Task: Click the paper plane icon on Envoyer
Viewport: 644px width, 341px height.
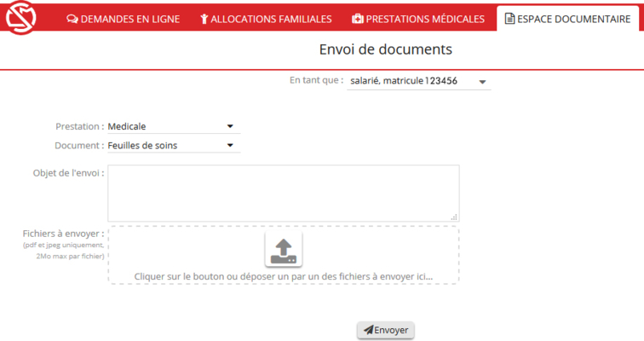Action: click(x=368, y=330)
